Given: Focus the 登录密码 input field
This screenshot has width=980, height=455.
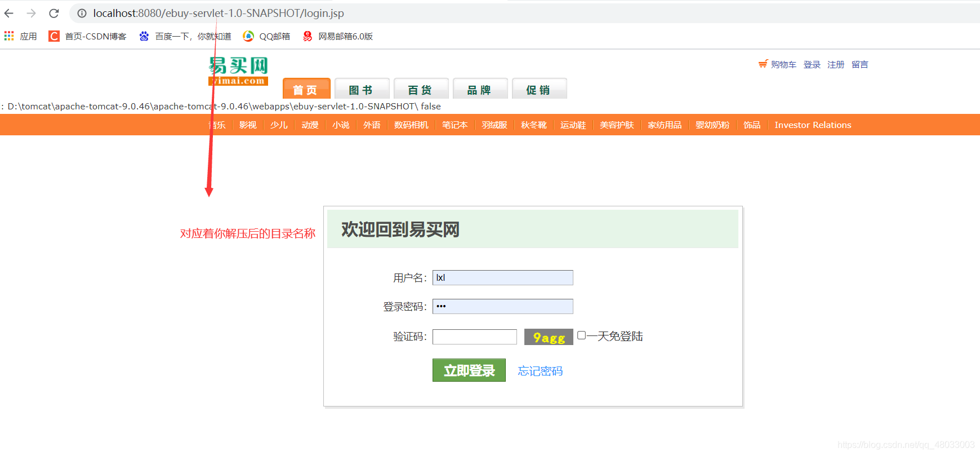Looking at the screenshot, I should coord(503,306).
